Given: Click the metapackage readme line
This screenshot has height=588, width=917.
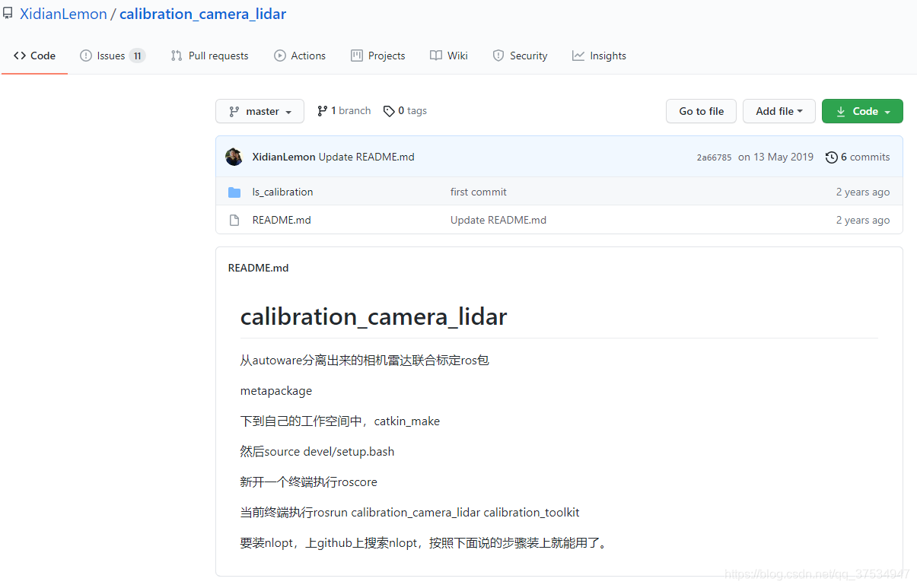Looking at the screenshot, I should 276,391.
